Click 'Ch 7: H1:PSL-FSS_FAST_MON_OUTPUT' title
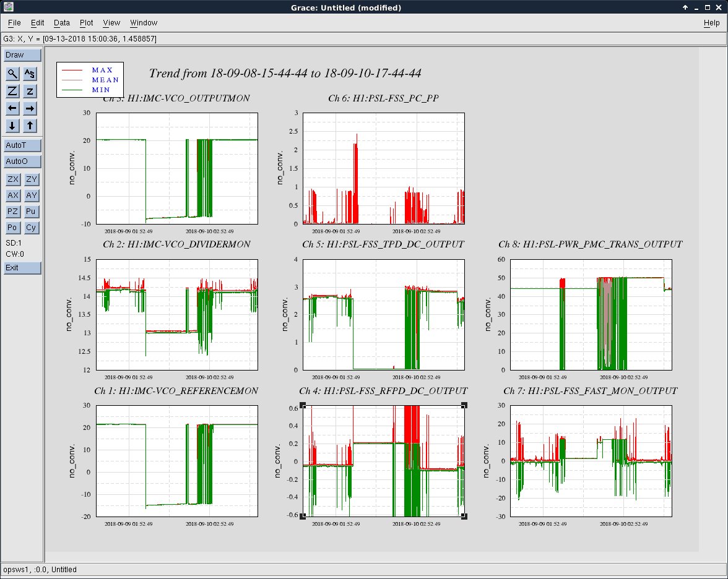The height and width of the screenshot is (579, 728). tap(591, 391)
